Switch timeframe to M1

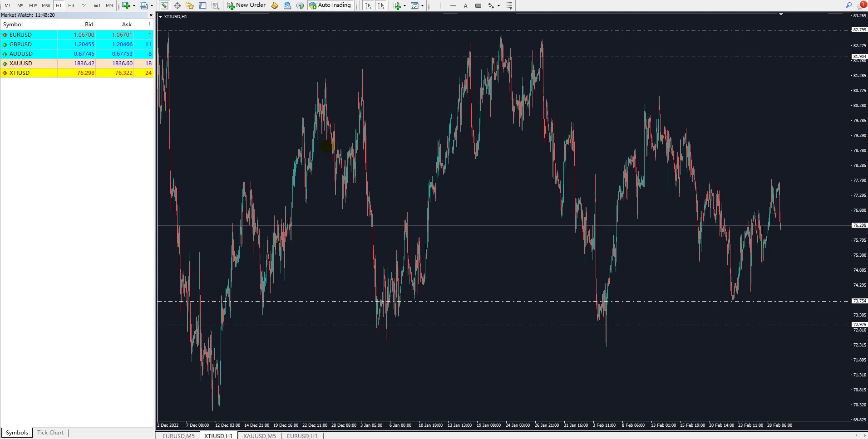[8, 5]
